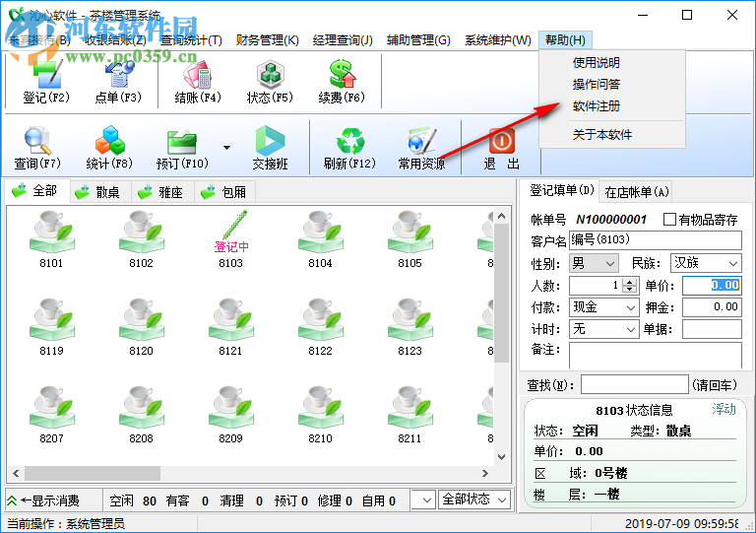Screen dimensions: 756x533
Task: Open the 状态(F5) status tool
Action: coord(270,81)
